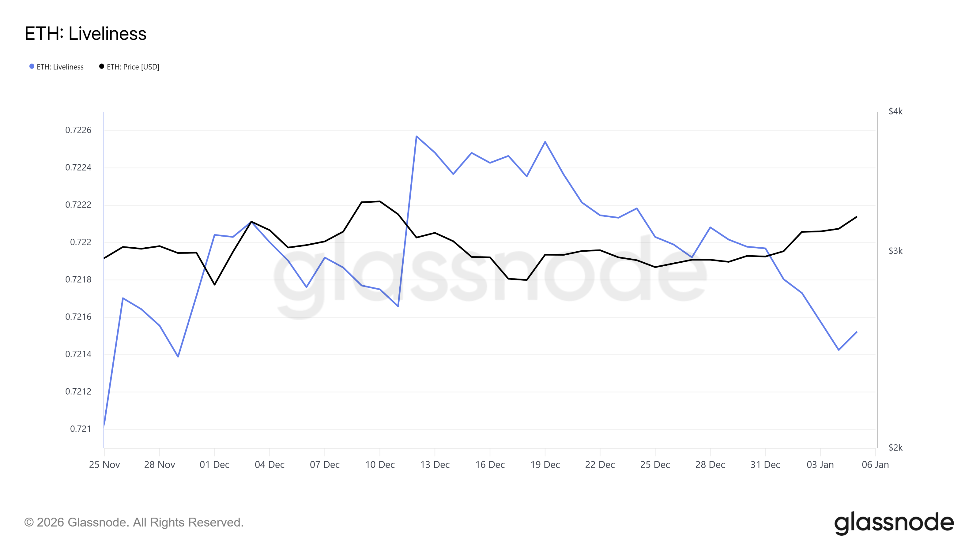Click the 19 Dec date tick label
Screen dimensions: 980x551
pos(545,465)
